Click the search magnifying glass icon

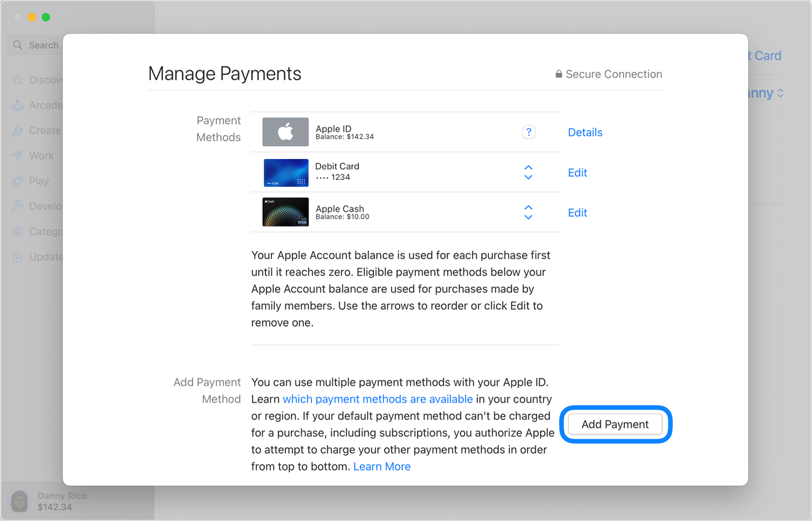click(18, 45)
